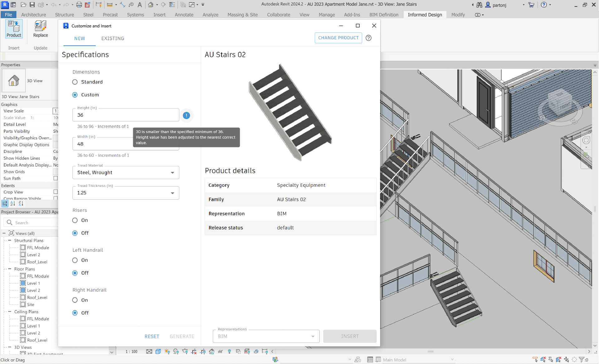
Task: Set Right Handrail to Off
Action: pos(75,313)
